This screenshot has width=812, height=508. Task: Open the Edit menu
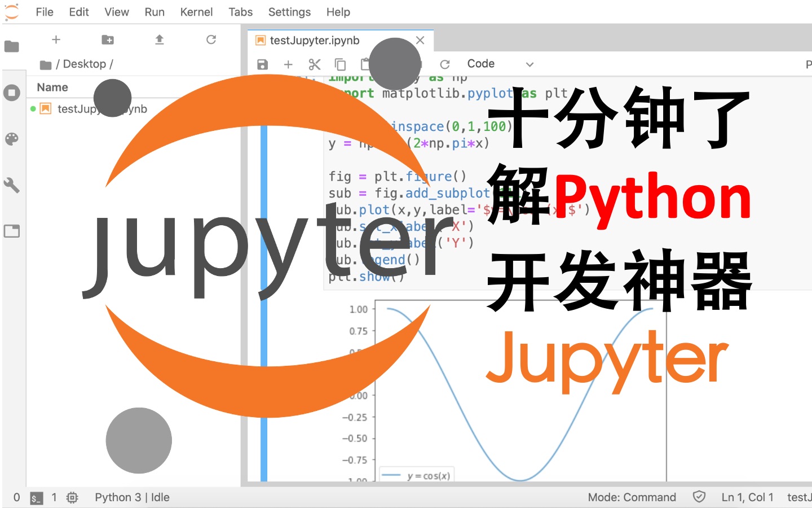click(x=79, y=12)
